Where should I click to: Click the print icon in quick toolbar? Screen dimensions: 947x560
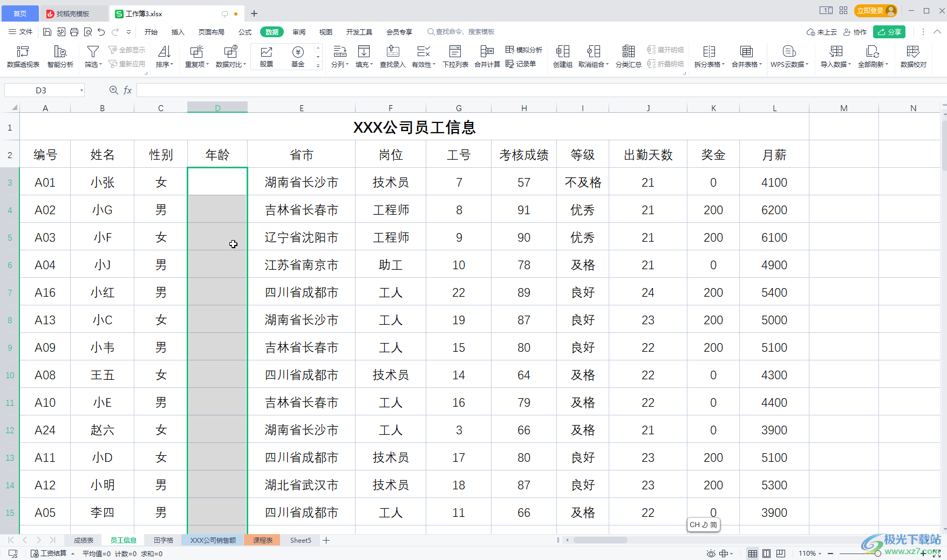74,32
